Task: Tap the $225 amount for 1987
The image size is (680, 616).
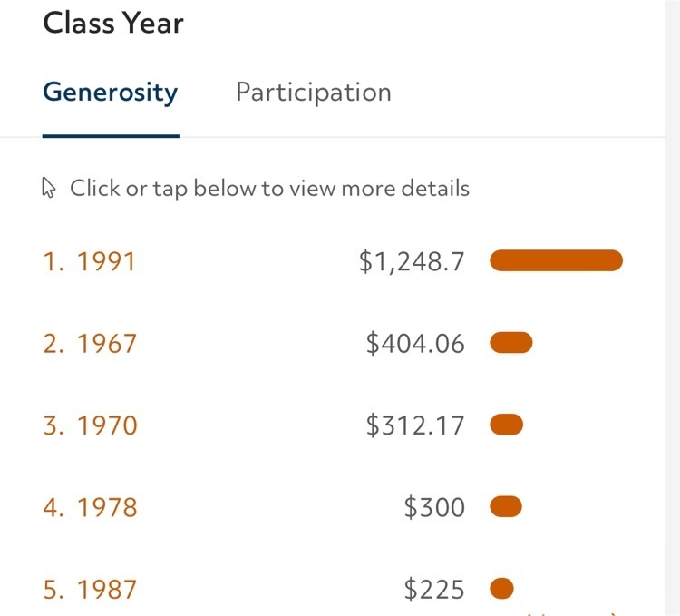Action: pyautogui.click(x=434, y=589)
